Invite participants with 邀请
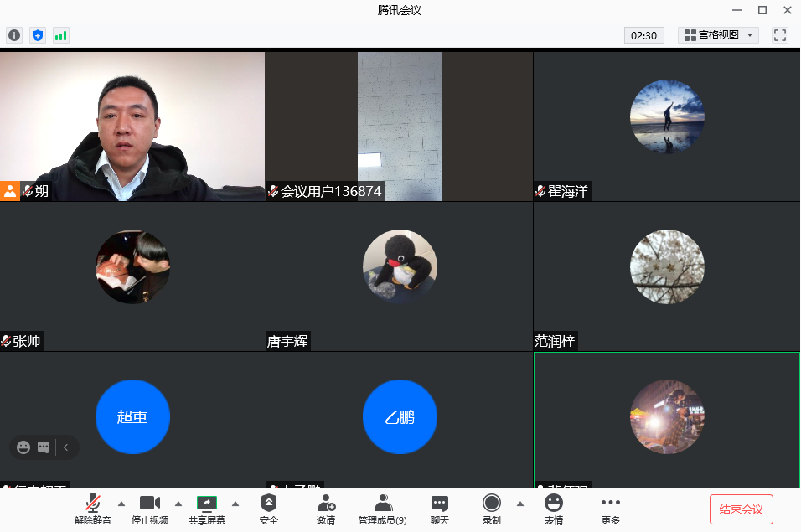 326,509
